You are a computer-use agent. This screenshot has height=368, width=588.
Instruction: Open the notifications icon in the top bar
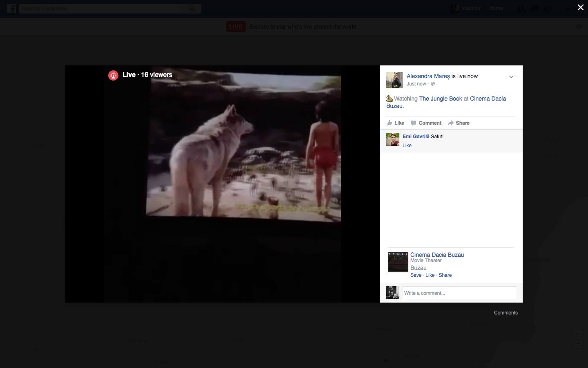pyautogui.click(x=548, y=8)
